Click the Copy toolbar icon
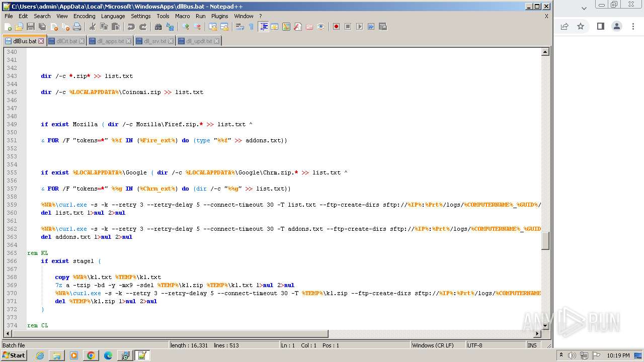 [104, 27]
